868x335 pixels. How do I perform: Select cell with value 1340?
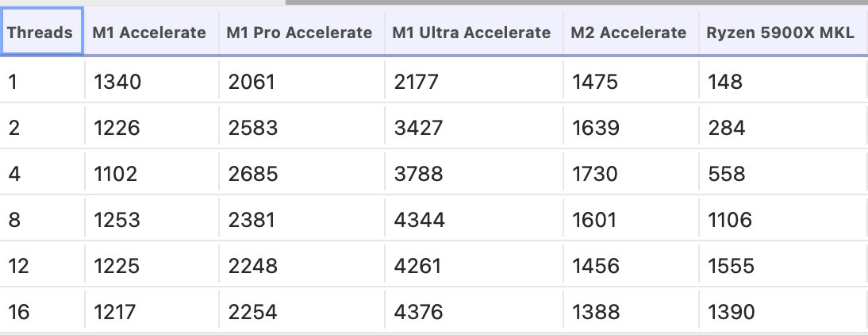(151, 82)
